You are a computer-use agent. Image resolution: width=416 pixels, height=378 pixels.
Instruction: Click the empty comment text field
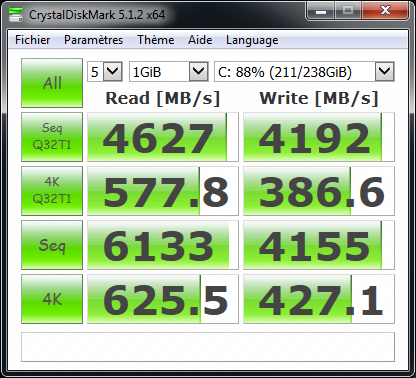208,347
